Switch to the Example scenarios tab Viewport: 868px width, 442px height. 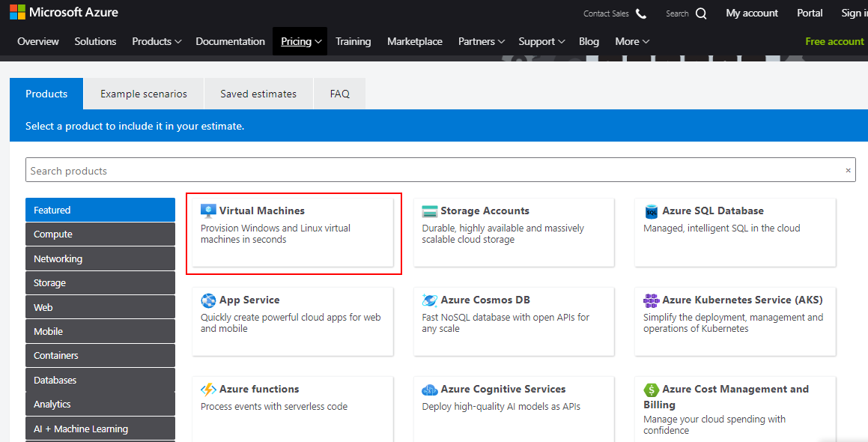pos(144,94)
